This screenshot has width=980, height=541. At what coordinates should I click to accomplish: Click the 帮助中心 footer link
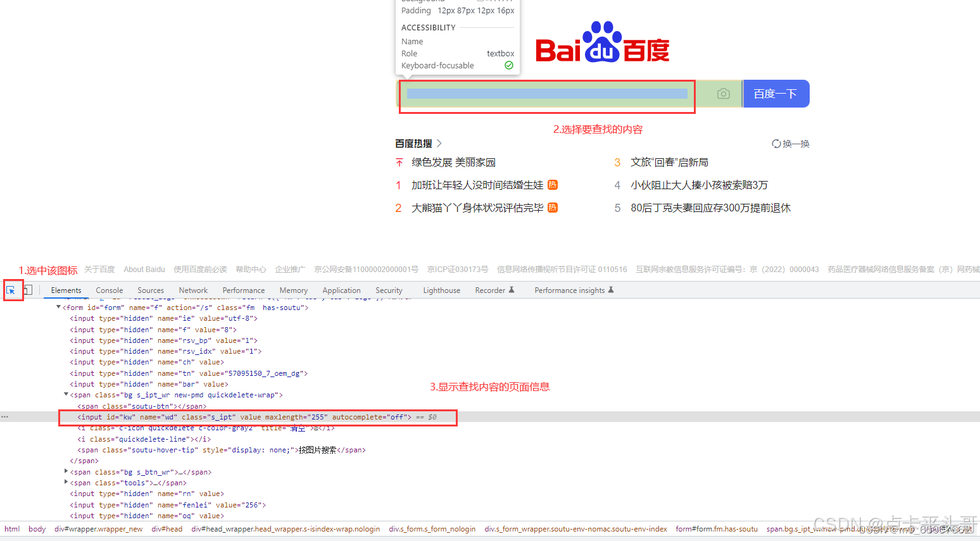coord(251,270)
